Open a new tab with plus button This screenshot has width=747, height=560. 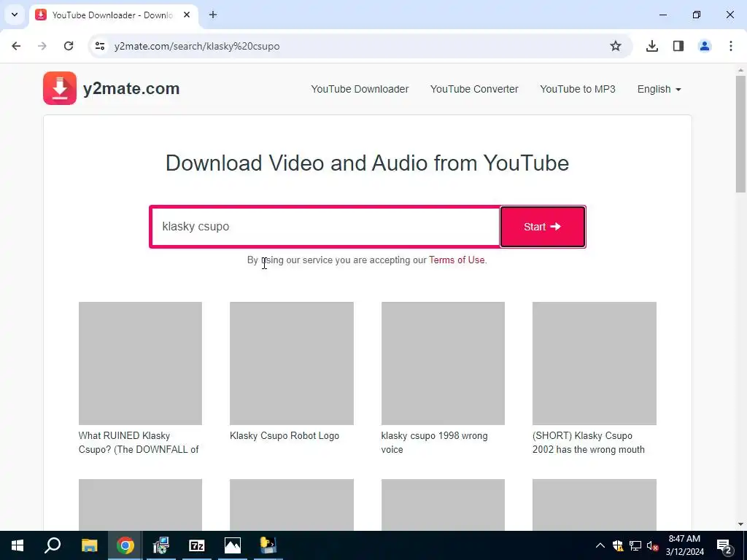point(213,15)
